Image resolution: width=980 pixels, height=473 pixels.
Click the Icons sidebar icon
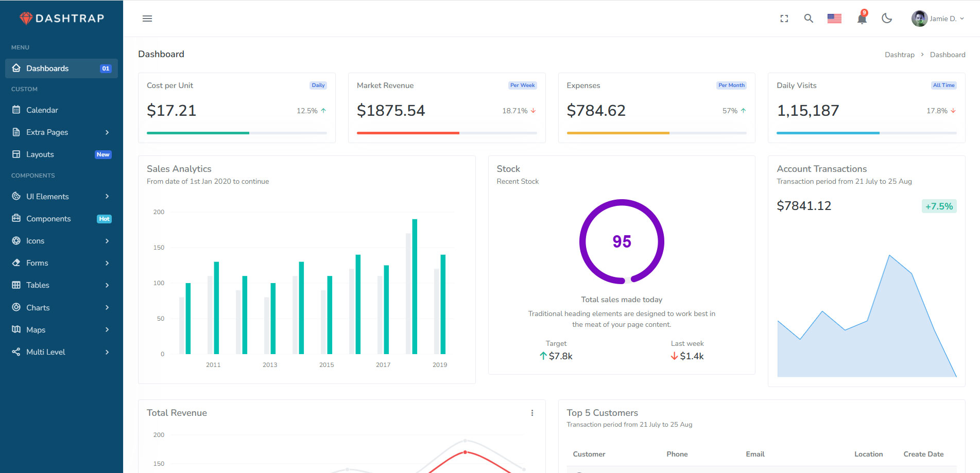(16, 240)
